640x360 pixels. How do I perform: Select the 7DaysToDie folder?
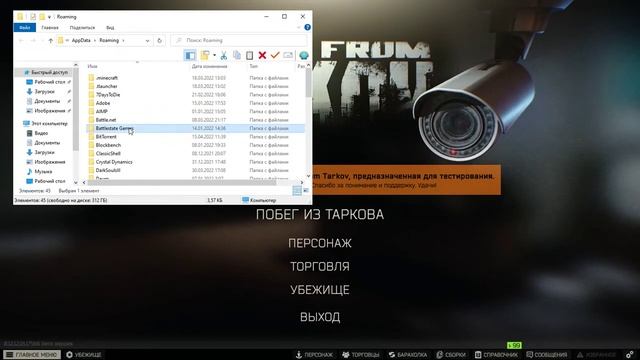tap(108, 94)
